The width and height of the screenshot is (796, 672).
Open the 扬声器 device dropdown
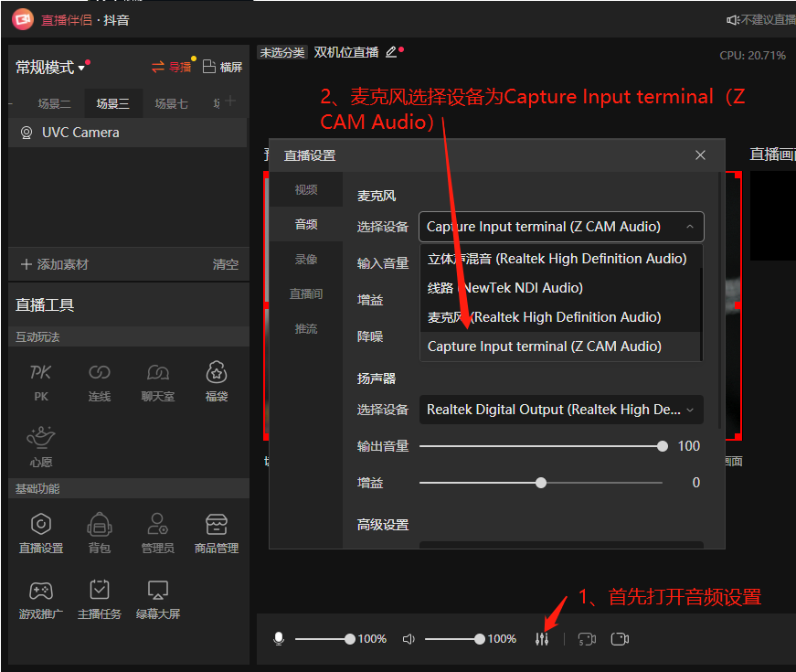[560, 410]
